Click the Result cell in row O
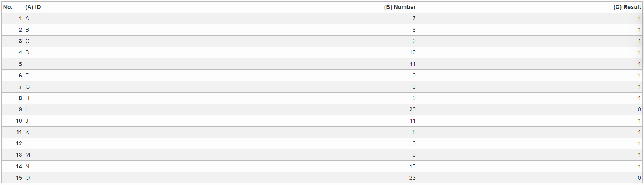The width and height of the screenshot is (644, 185). click(x=530, y=178)
